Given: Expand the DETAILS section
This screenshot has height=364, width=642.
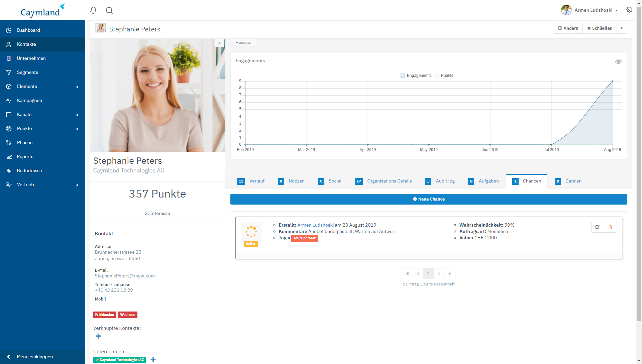Looking at the screenshot, I should (x=243, y=43).
